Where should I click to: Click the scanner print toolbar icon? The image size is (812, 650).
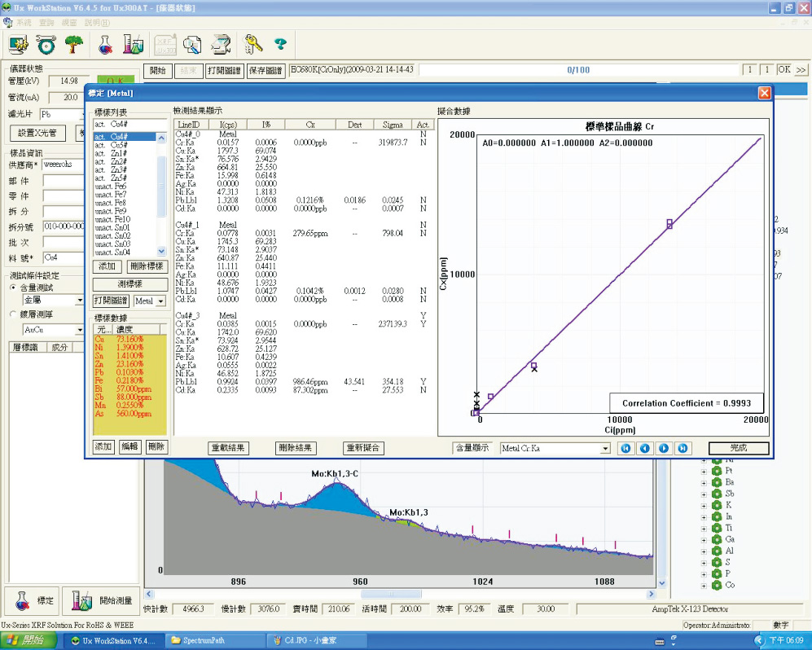pyautogui.click(x=220, y=44)
